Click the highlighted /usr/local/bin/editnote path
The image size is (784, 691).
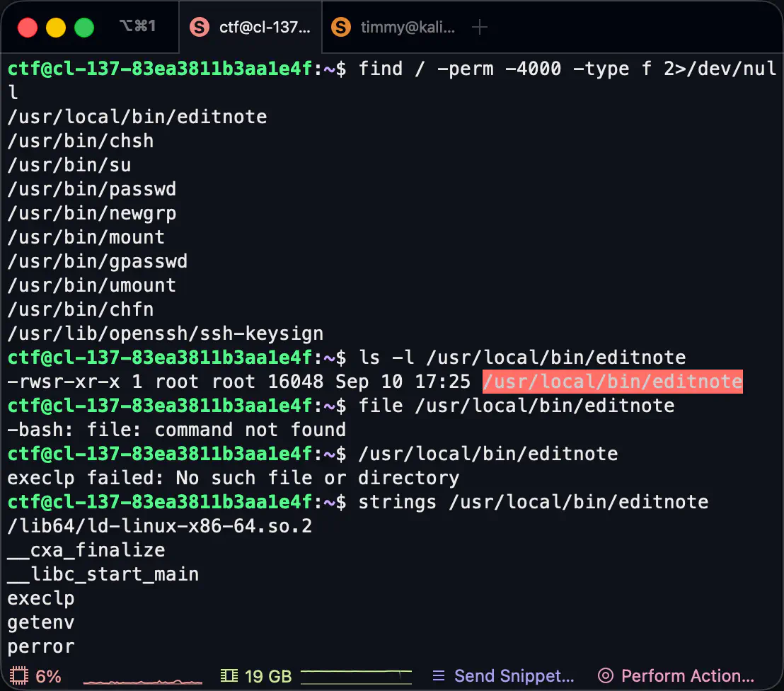[612, 382]
